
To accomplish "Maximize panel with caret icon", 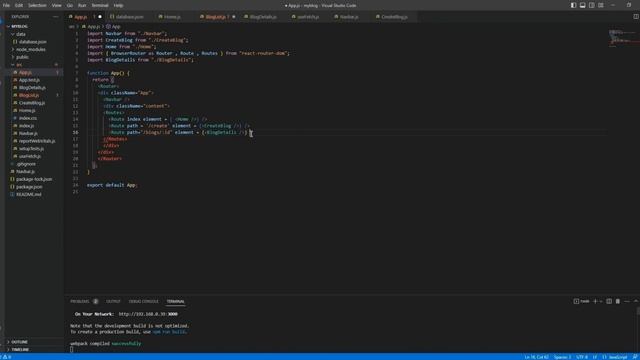I will 636,301.
